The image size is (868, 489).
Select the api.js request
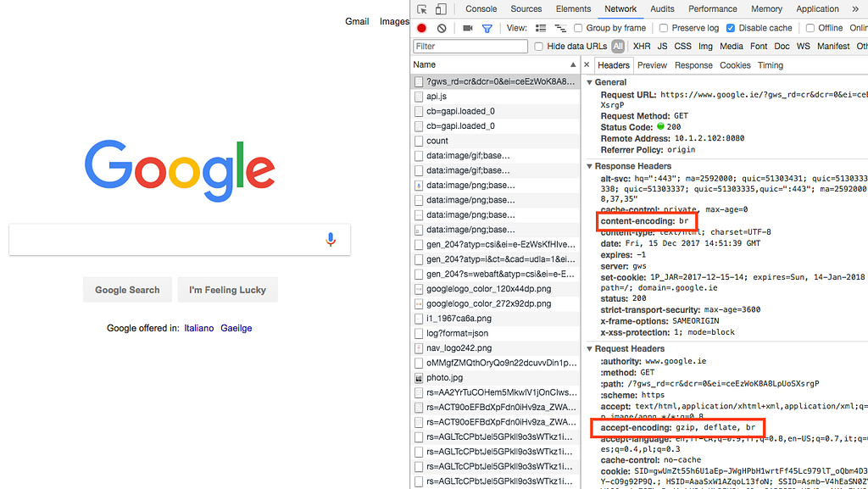click(x=495, y=97)
